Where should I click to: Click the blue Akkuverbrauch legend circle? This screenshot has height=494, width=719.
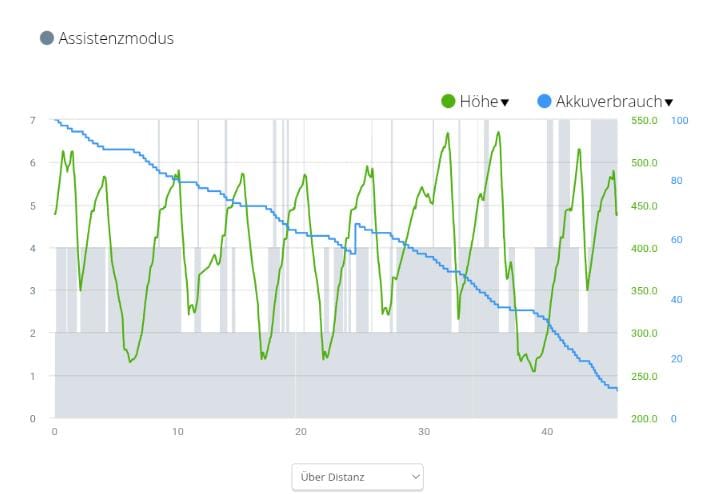coord(545,101)
